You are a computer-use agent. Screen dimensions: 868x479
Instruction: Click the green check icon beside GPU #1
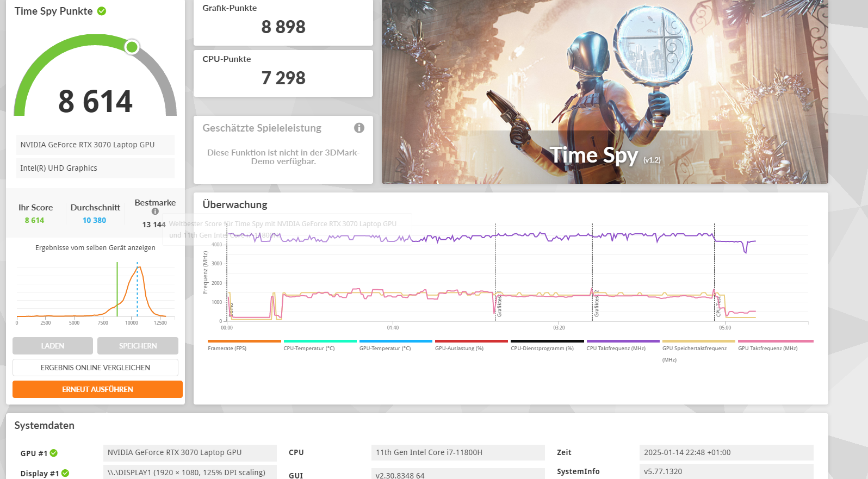coord(54,453)
